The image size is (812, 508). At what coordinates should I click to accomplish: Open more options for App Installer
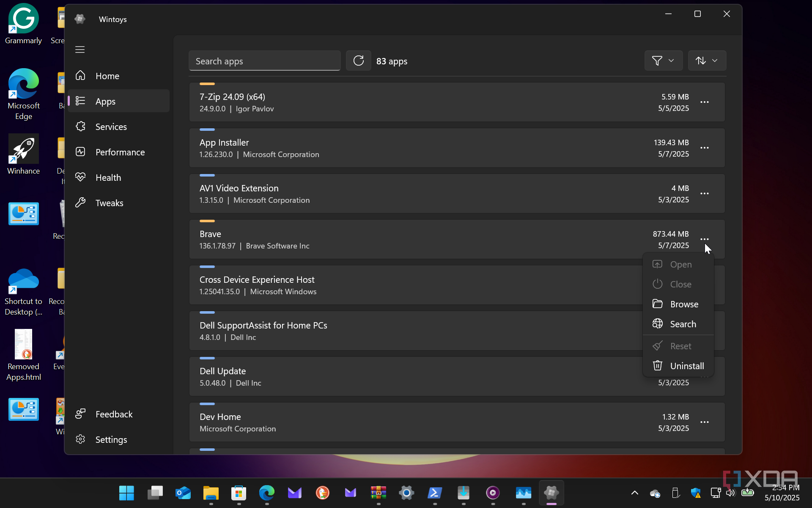pyautogui.click(x=705, y=148)
